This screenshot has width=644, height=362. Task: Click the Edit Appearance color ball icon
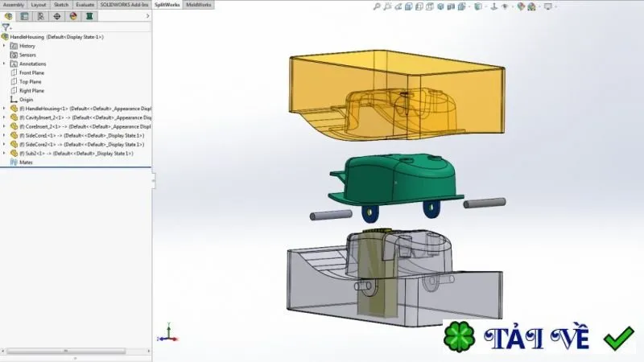point(521,6)
